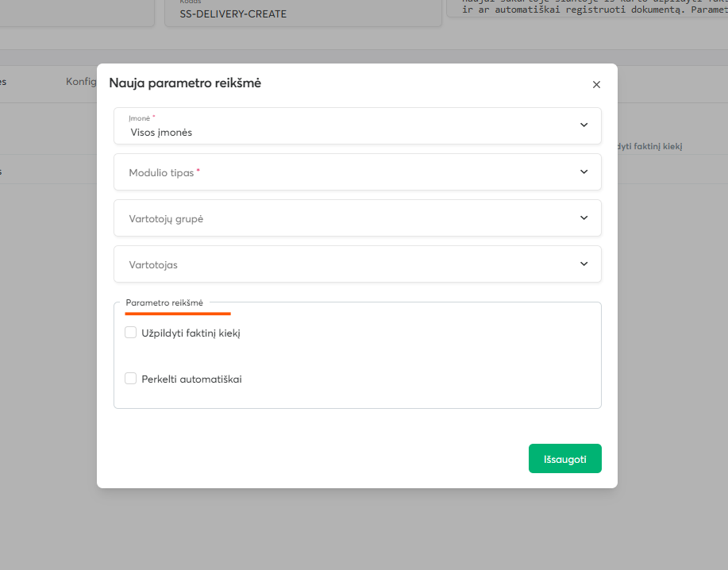This screenshot has height=570, width=728.
Task: Expand the Modulio tipas dropdown
Action: (x=349, y=172)
